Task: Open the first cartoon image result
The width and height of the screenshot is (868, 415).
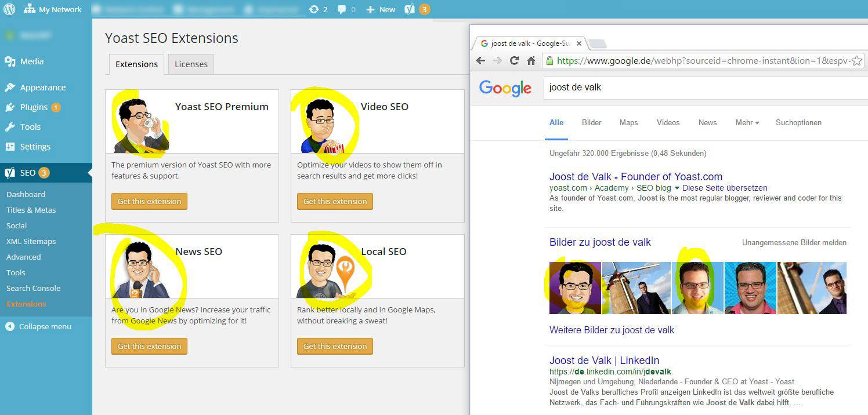Action: tap(576, 288)
